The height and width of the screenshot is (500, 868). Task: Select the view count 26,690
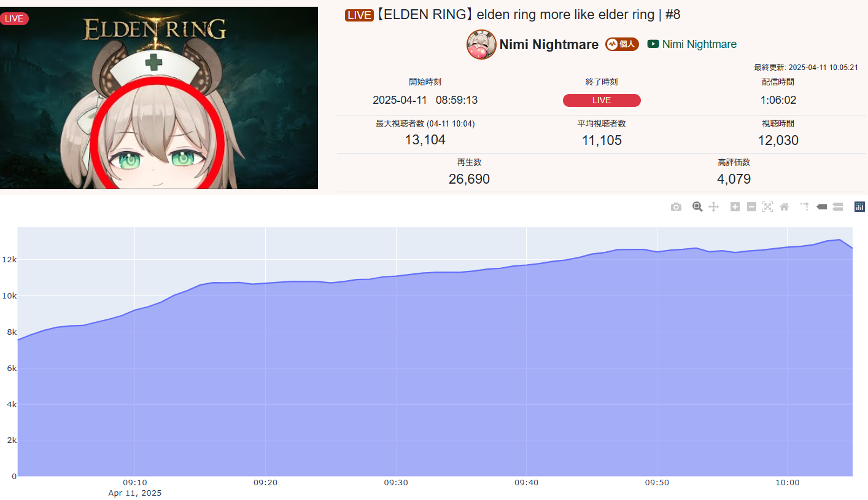click(469, 179)
